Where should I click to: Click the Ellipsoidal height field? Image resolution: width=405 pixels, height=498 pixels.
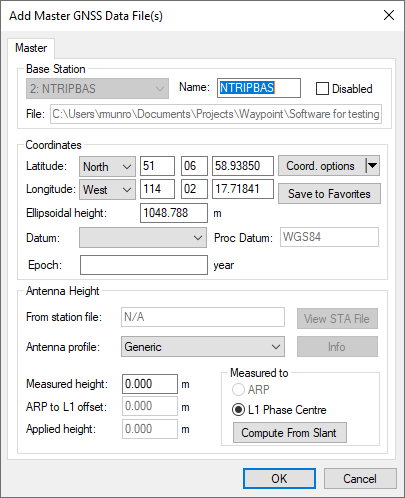click(174, 213)
